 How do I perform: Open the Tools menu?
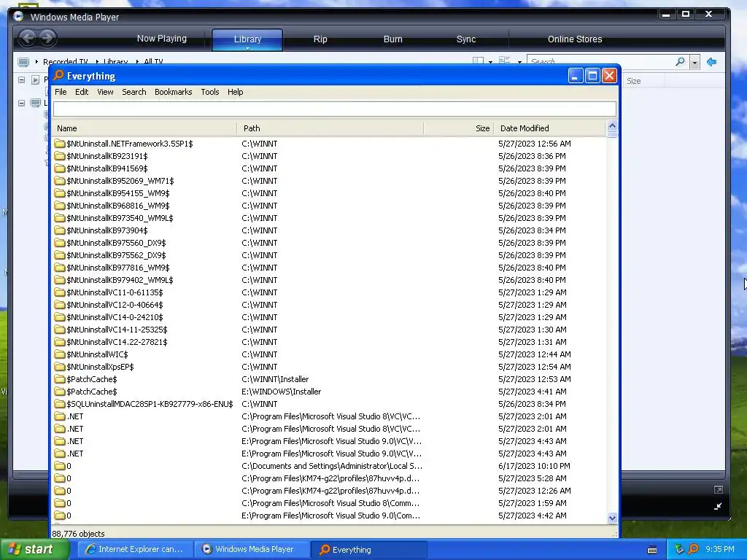tap(209, 92)
